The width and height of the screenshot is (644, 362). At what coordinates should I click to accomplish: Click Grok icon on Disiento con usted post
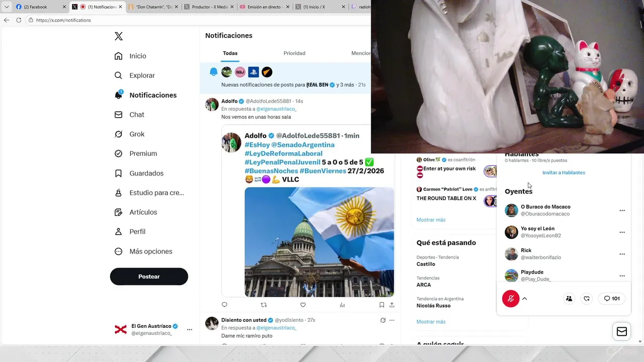[383, 320]
